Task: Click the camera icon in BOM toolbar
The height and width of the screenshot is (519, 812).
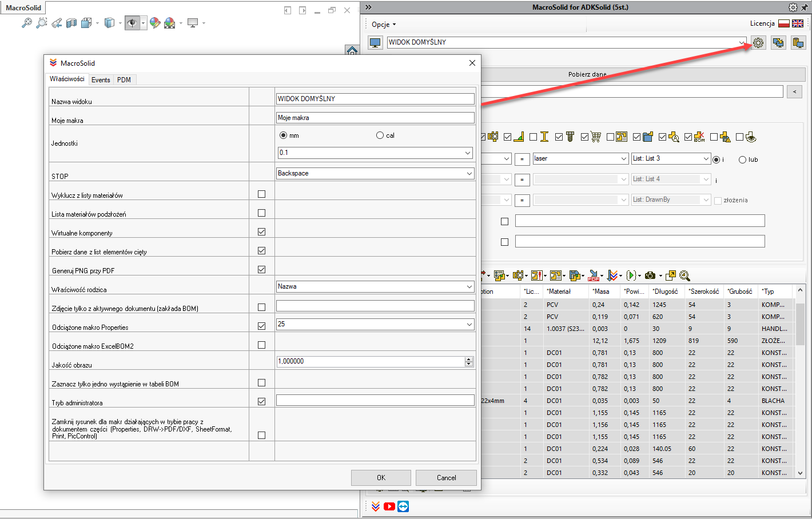Action: [x=650, y=276]
